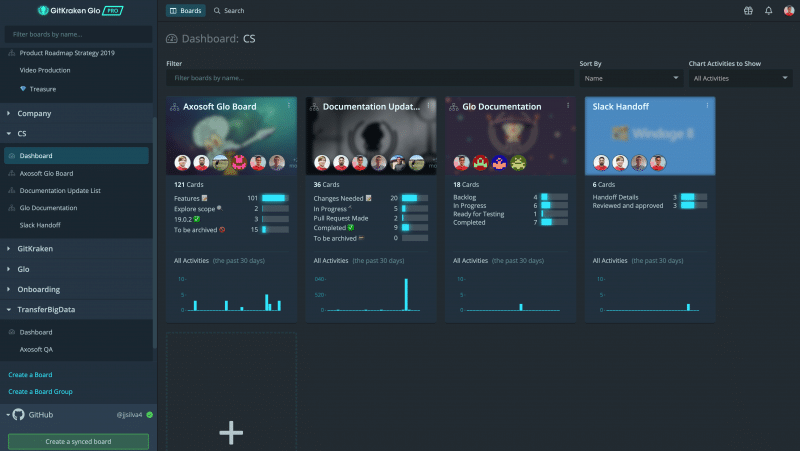The image size is (800, 451).
Task: Open Documentation Update List from sidebar
Action: click(60, 191)
